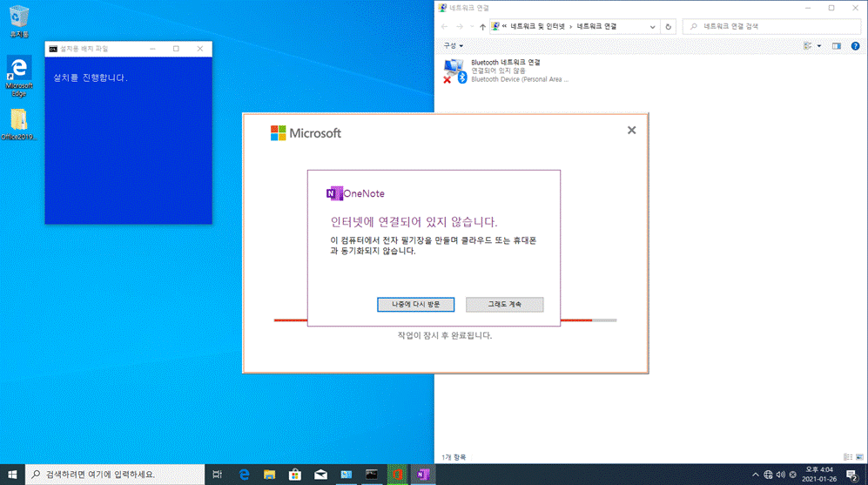868x485 pixels.
Task: Toggle the preview pane icon
Action: [837, 46]
